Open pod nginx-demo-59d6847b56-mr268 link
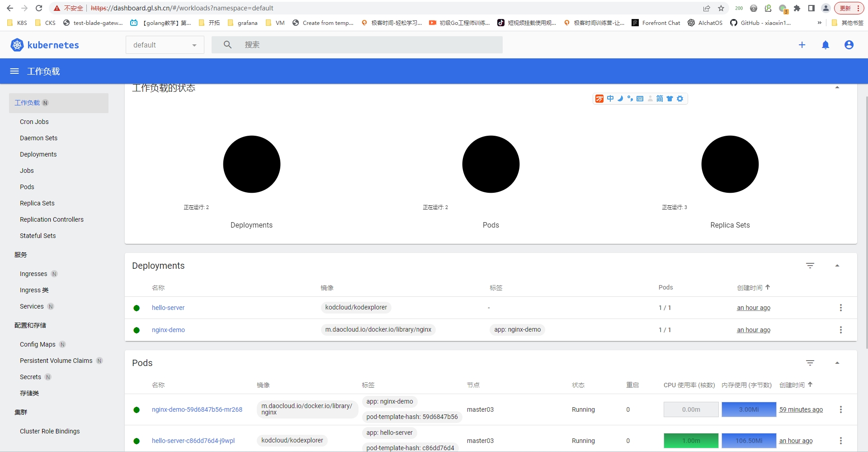Screen dimensions: 868x452 click(x=197, y=409)
